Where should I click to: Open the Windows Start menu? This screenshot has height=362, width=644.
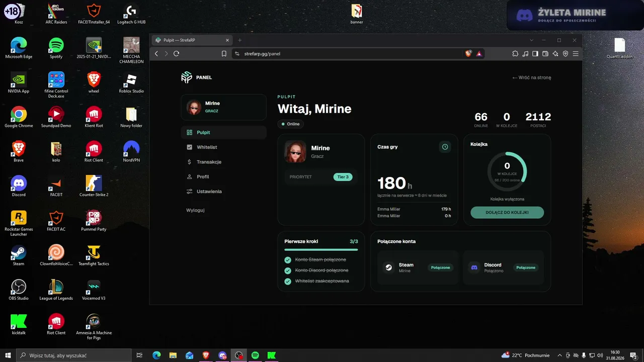click(x=8, y=355)
